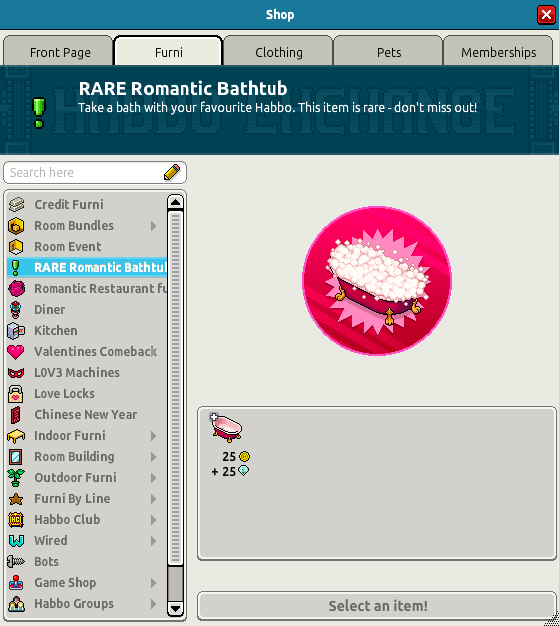Open the Furni tab
Image resolution: width=559 pixels, height=626 pixels.
(x=168, y=51)
